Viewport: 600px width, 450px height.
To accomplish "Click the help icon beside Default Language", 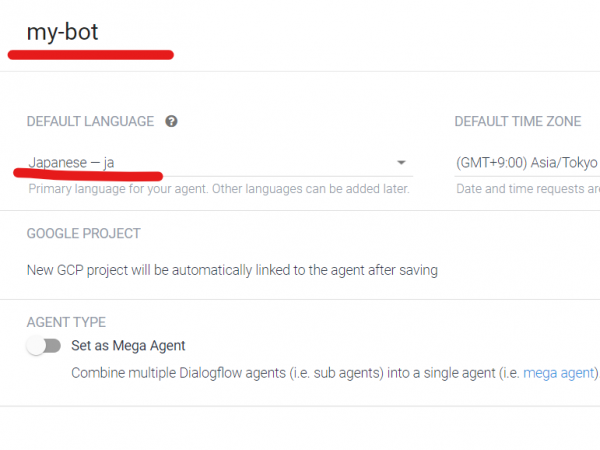I will coord(171,121).
